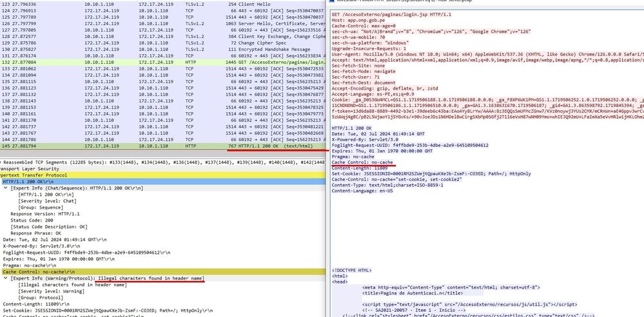The height and width of the screenshot is (317, 644).
Task: Select packet 145 HTTP/1.1 200 OK row
Action: [162, 146]
